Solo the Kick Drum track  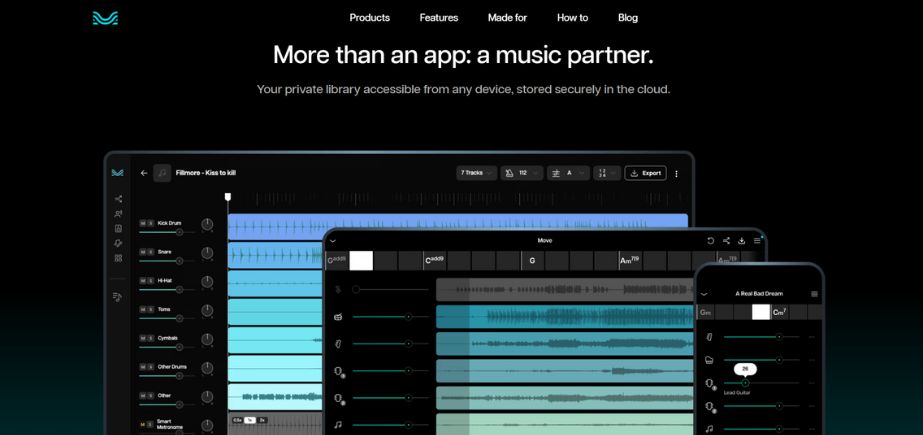pos(150,223)
